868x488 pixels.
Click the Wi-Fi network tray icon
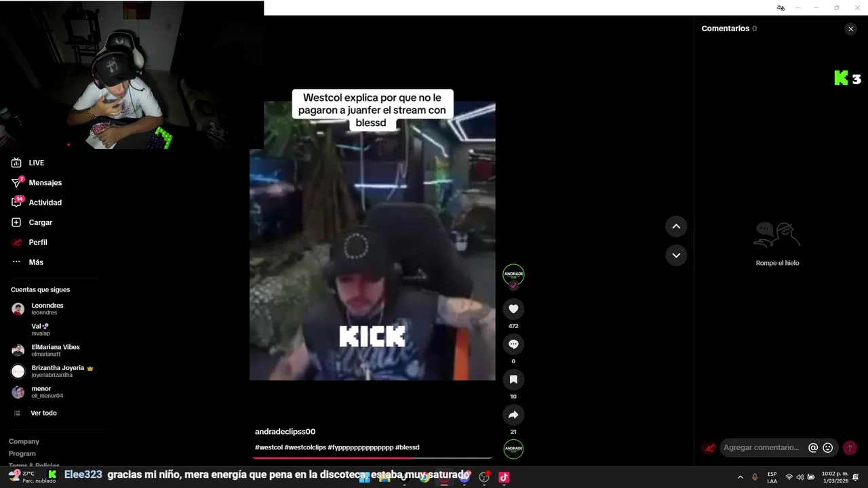click(x=789, y=477)
